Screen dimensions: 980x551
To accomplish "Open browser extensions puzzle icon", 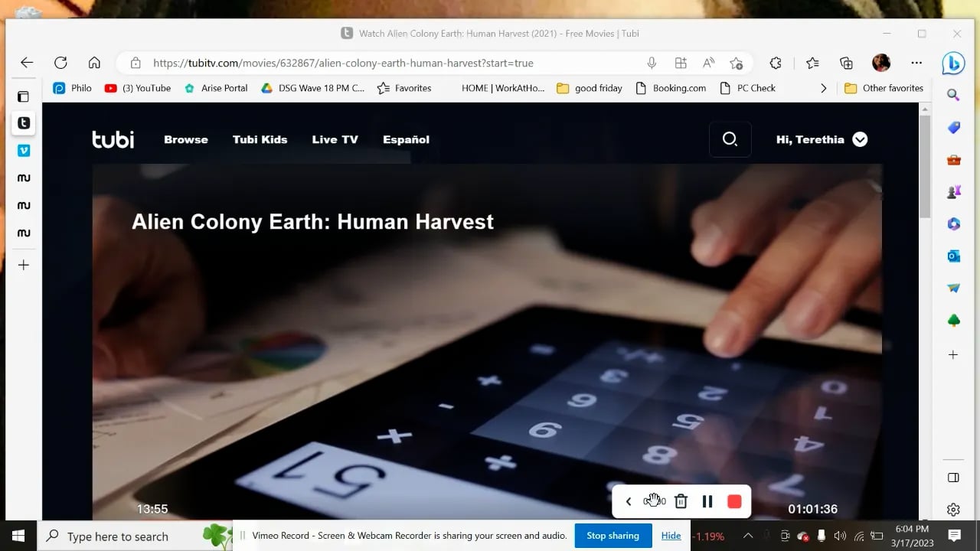I will pos(776,63).
